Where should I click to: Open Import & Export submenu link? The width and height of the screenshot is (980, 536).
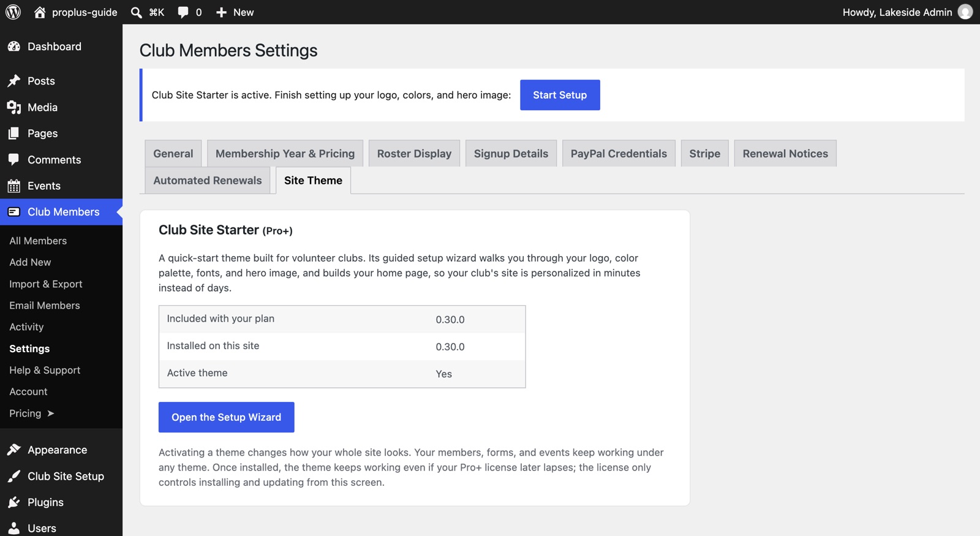click(x=46, y=284)
